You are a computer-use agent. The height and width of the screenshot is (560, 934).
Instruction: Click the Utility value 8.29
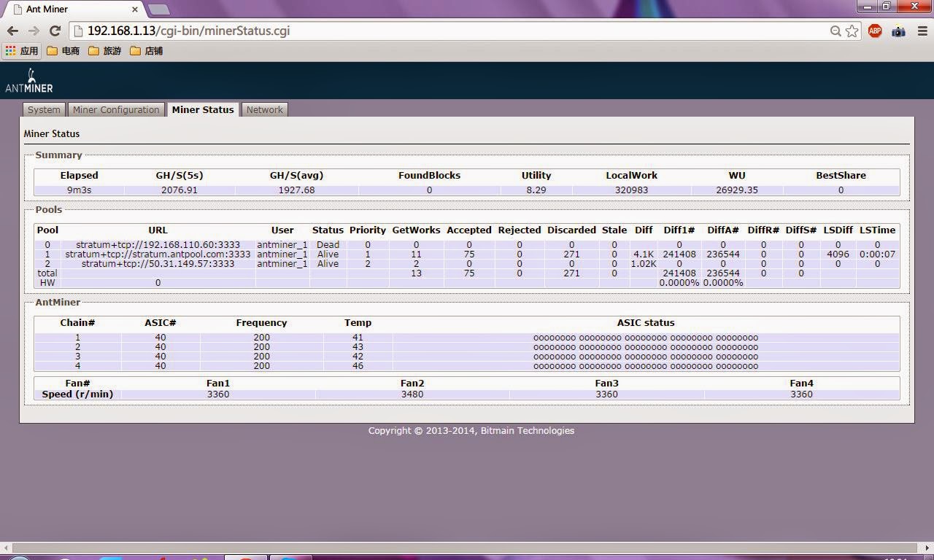(536, 190)
